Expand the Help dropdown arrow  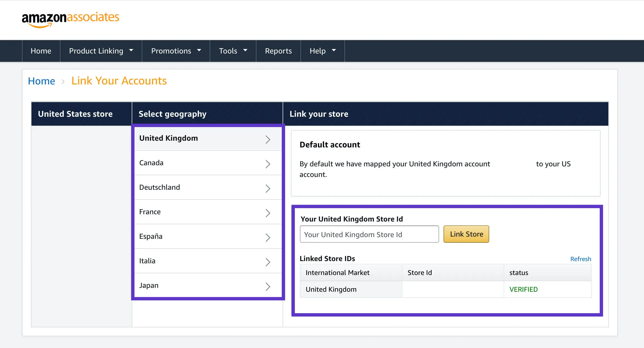pos(334,50)
